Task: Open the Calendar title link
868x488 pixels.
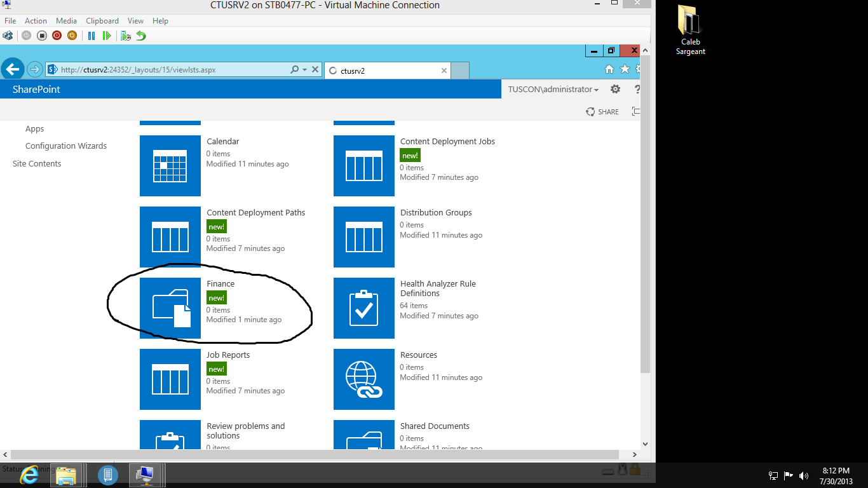Action: tap(223, 142)
